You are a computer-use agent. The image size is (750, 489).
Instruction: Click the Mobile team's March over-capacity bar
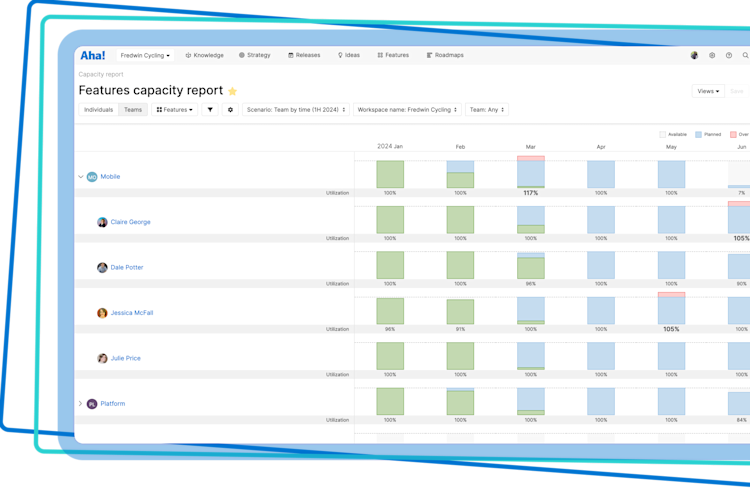[x=531, y=158]
